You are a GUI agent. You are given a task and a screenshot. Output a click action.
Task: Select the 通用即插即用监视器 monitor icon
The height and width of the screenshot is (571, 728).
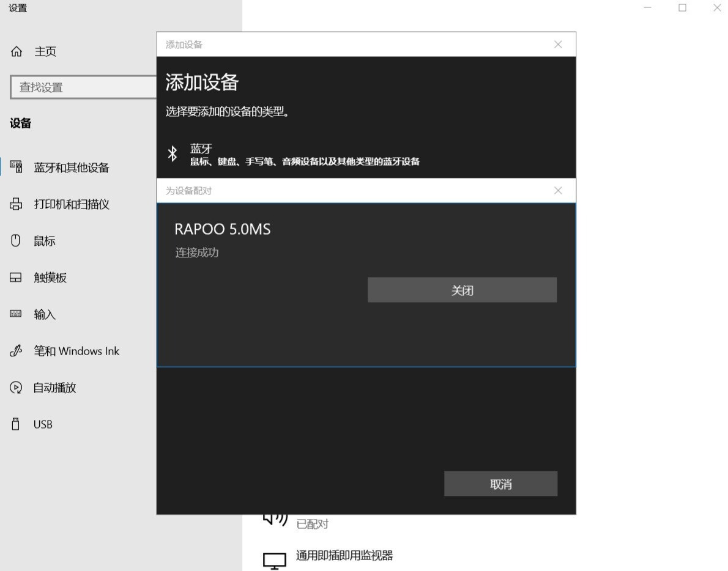tap(275, 556)
